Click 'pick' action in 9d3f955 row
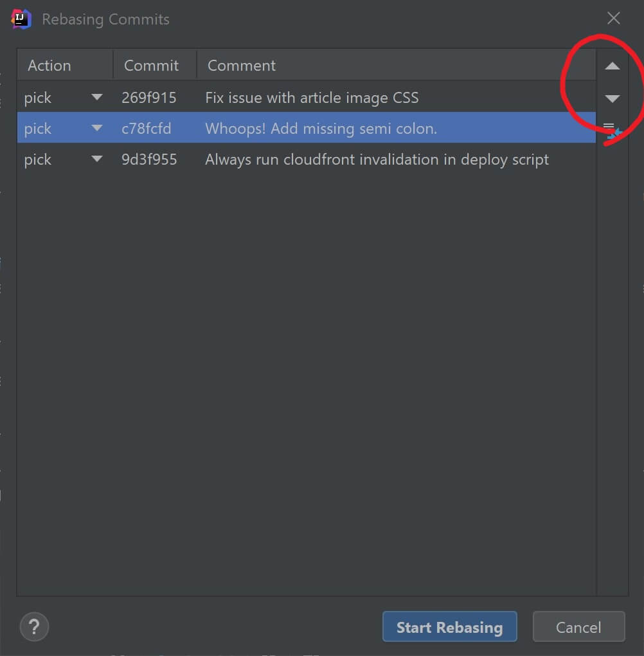This screenshot has height=656, width=644. (x=38, y=159)
